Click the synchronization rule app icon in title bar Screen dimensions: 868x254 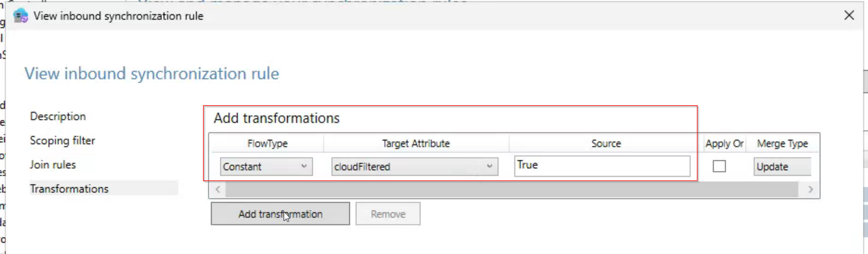[x=21, y=16]
